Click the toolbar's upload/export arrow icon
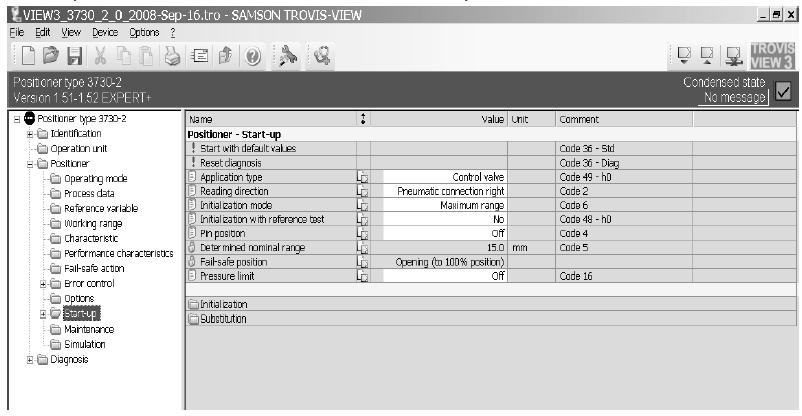The image size is (802, 416). (226, 55)
